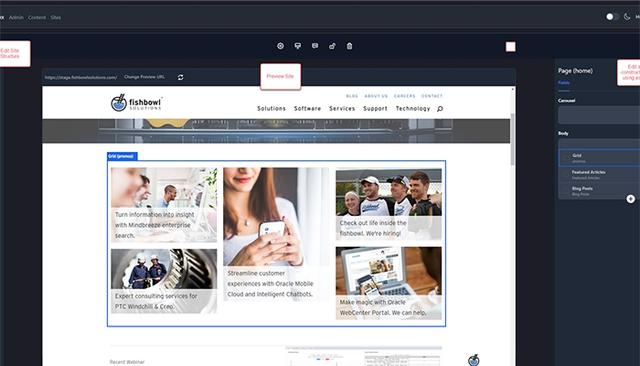640x366 pixels.
Task: Refresh the site preview
Action: coord(180,77)
